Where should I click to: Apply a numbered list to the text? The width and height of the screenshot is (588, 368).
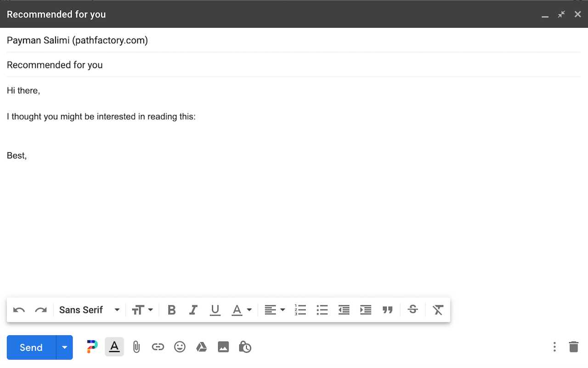(300, 310)
